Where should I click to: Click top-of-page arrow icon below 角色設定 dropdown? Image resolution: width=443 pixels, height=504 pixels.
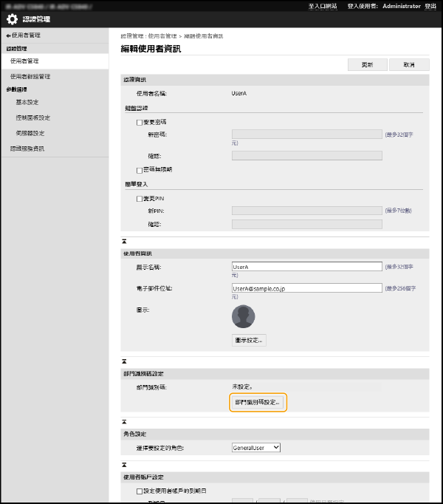tap(124, 463)
